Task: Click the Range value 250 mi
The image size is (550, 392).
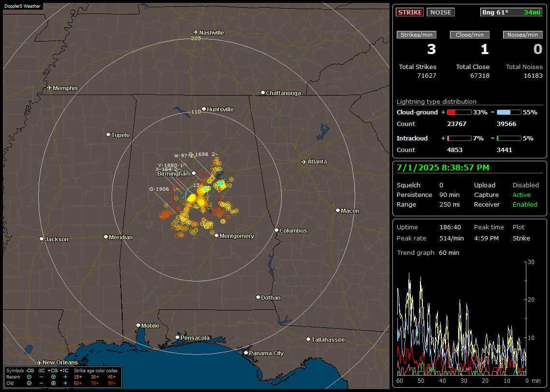Action: 449,204
